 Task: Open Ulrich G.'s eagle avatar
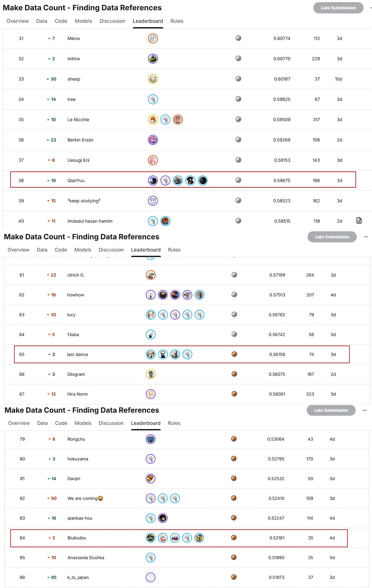(x=151, y=275)
